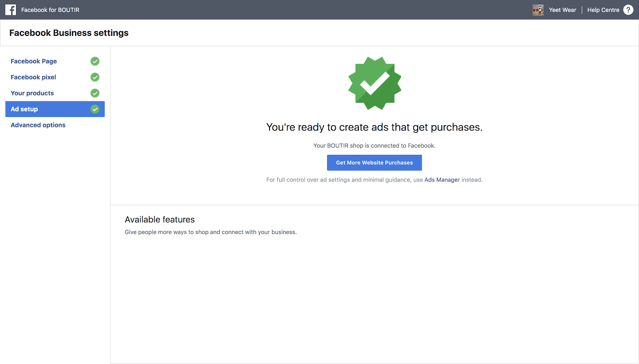Viewport: 639px width, 364px height.
Task: Click the ready to create ads headline
Action: pos(375,127)
